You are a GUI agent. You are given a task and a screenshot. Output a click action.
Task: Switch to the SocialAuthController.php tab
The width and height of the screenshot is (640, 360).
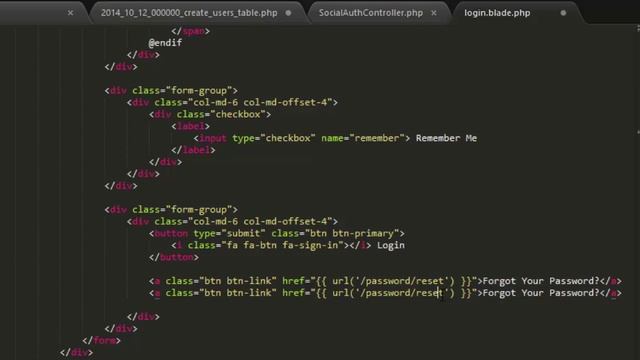click(x=371, y=13)
